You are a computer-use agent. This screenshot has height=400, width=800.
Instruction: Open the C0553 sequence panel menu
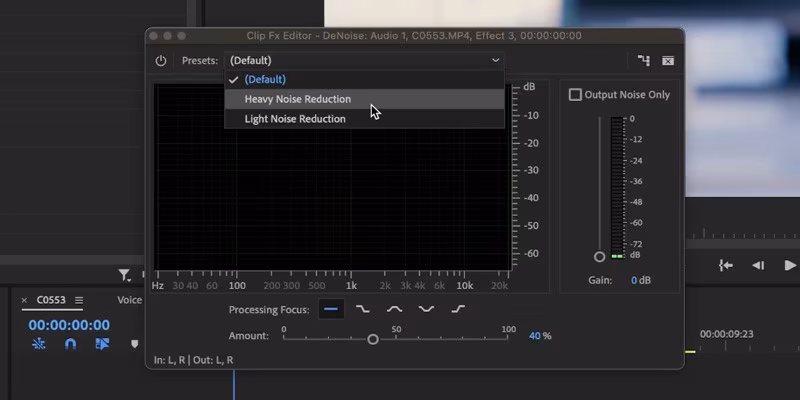pos(79,300)
